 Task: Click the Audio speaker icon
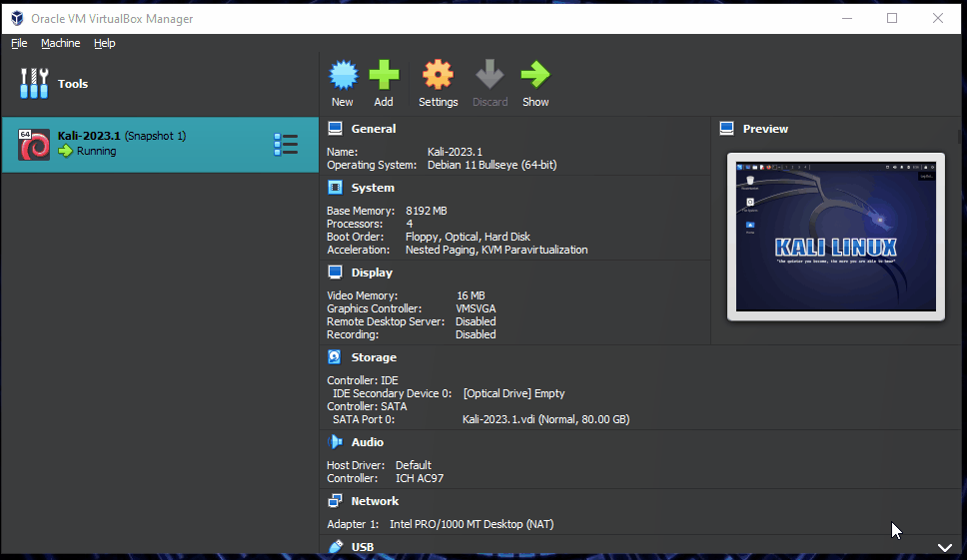pos(335,442)
